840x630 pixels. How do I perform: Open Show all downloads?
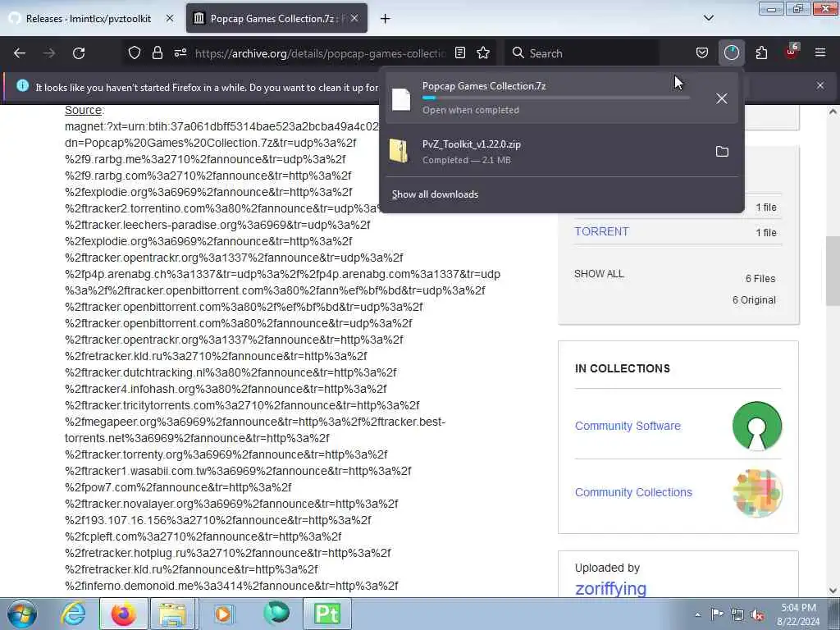pos(435,194)
